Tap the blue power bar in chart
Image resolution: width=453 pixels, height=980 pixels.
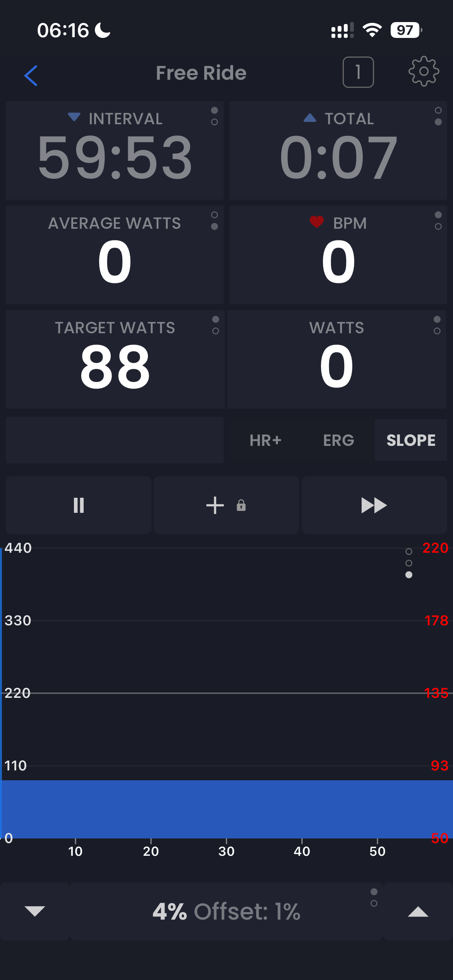pyautogui.click(x=226, y=809)
